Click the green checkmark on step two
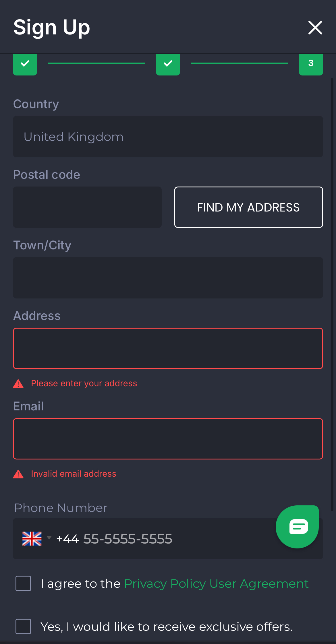This screenshot has width=336, height=644. coord(168,64)
